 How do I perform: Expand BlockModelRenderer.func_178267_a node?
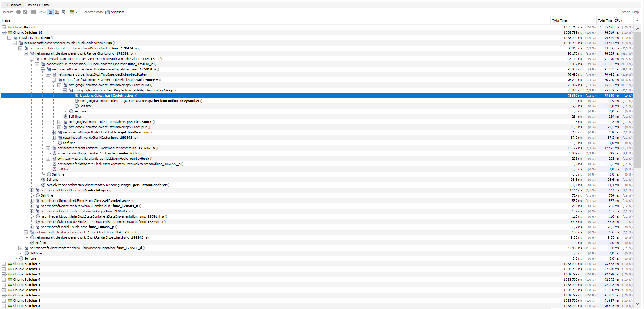coord(48,148)
